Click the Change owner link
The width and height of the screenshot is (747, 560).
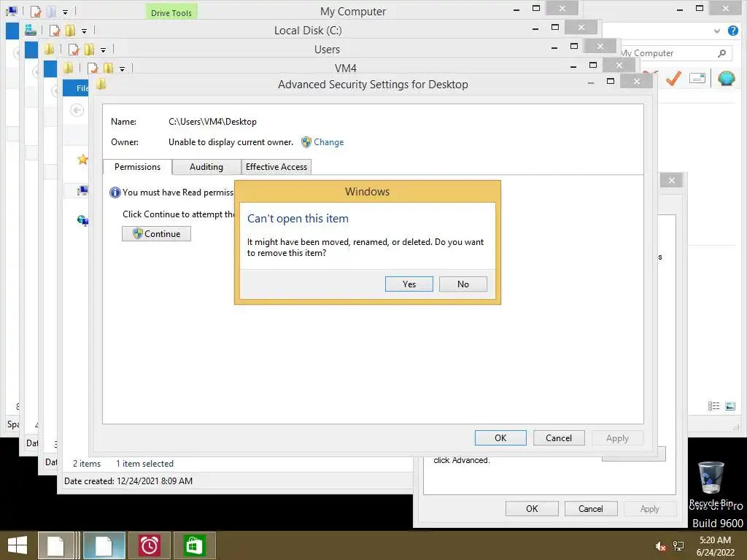coord(329,142)
